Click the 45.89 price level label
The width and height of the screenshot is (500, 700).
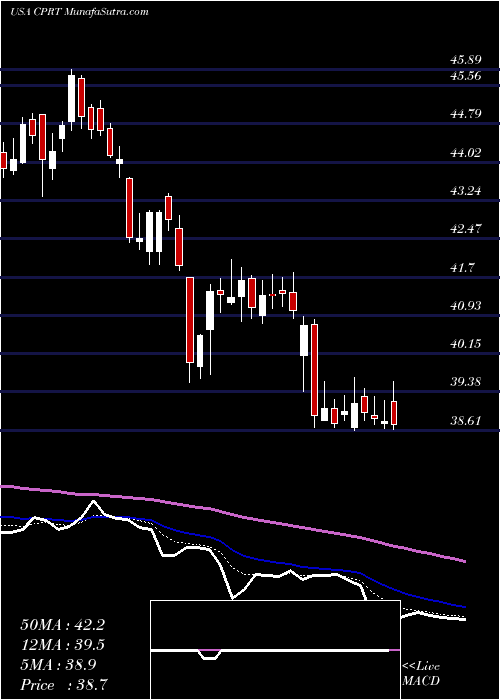pos(465,59)
